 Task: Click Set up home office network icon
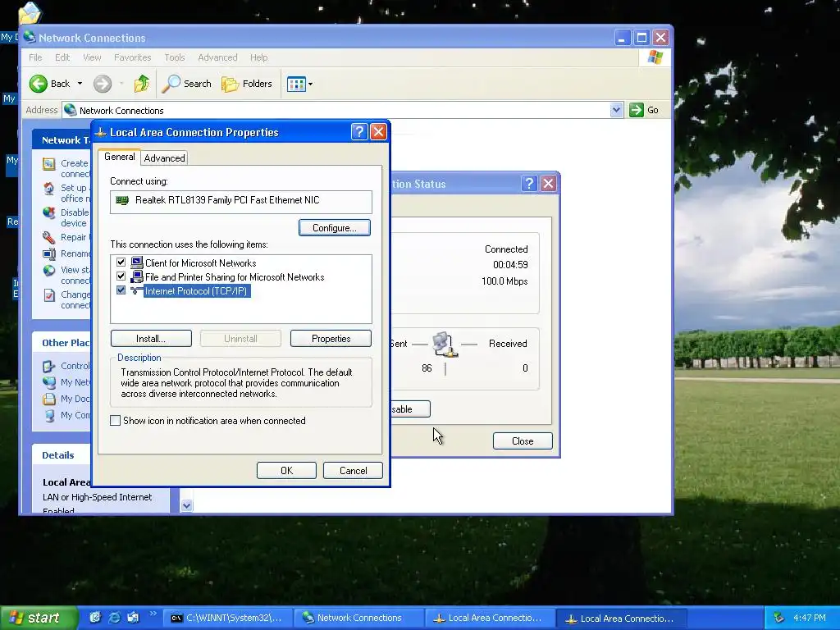point(48,189)
